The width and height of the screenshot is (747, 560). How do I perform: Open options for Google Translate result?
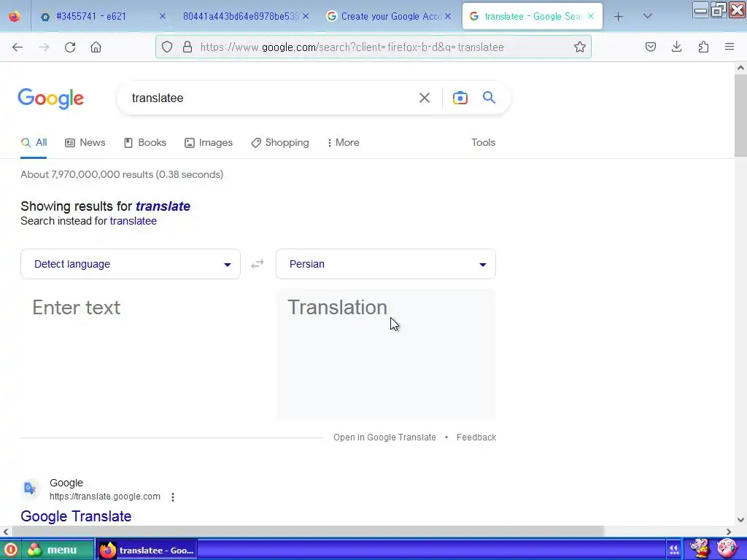(173, 497)
